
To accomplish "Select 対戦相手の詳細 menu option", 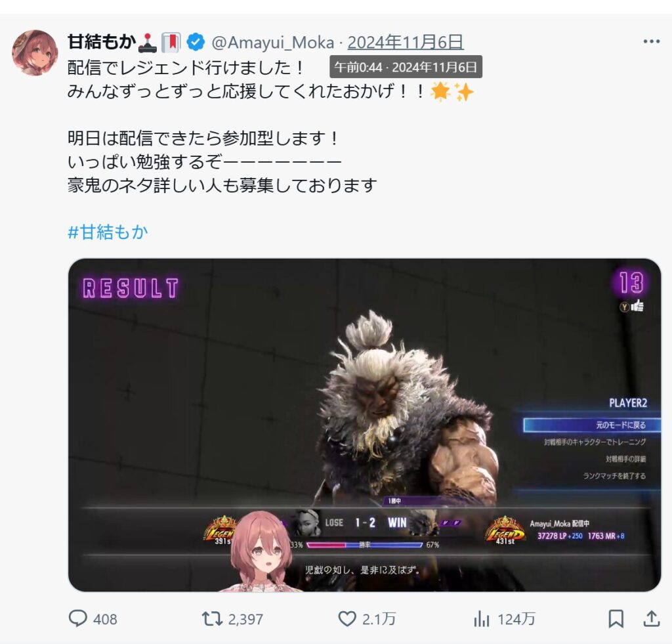I will pos(625,460).
